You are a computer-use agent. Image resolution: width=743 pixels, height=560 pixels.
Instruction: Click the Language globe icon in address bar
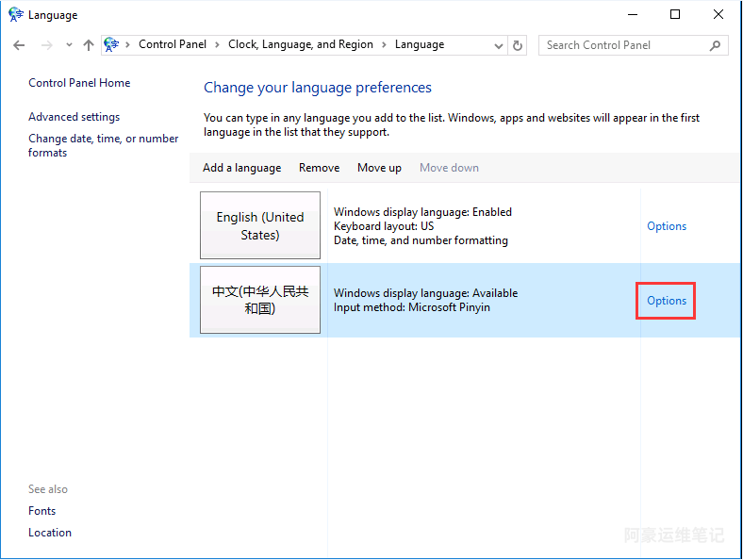(111, 44)
